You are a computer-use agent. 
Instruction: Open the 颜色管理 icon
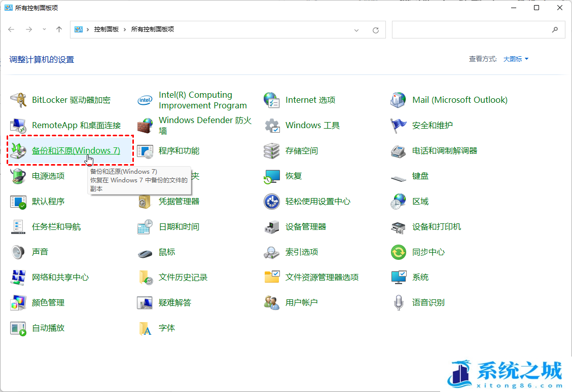coord(18,302)
